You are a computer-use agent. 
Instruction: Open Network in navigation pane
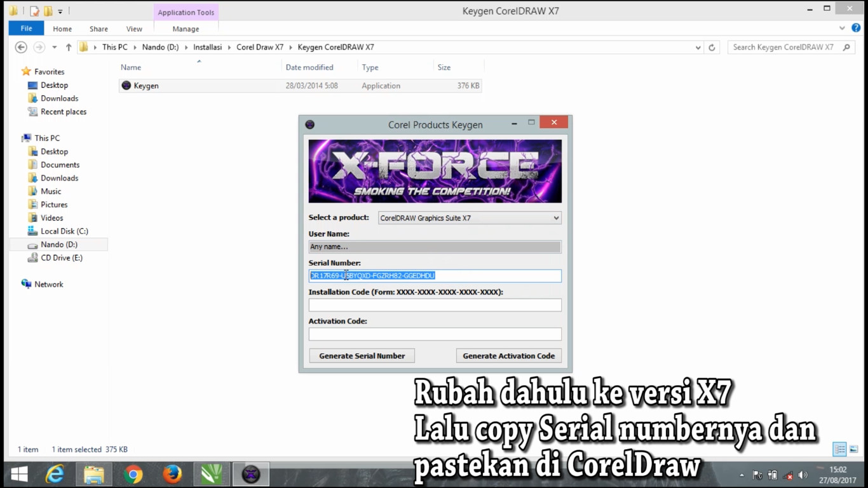pos(48,285)
